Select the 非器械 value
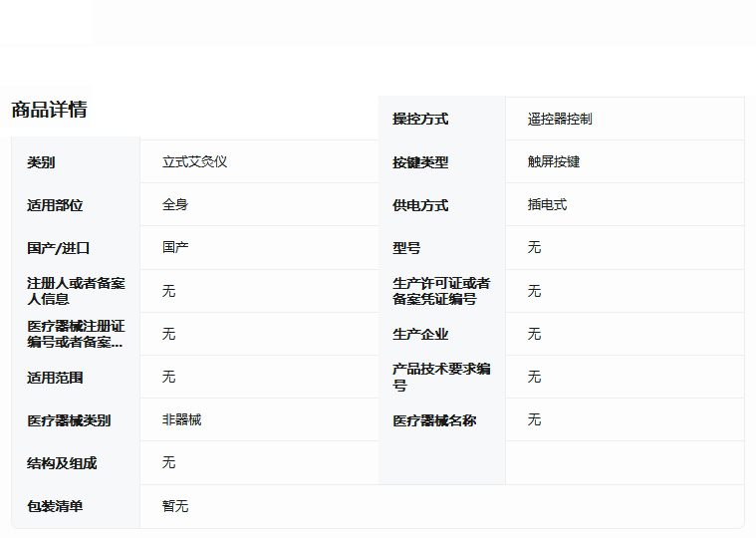This screenshot has width=756, height=538. coord(181,419)
